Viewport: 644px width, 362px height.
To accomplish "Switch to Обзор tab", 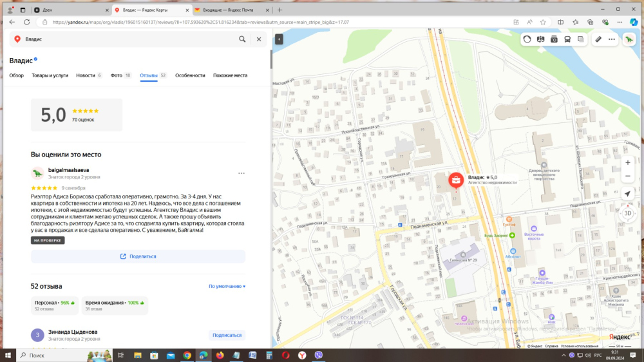I will click(17, 75).
